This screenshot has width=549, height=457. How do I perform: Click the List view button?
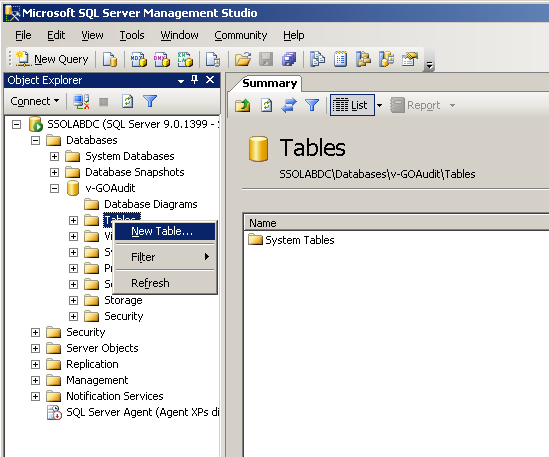352,105
